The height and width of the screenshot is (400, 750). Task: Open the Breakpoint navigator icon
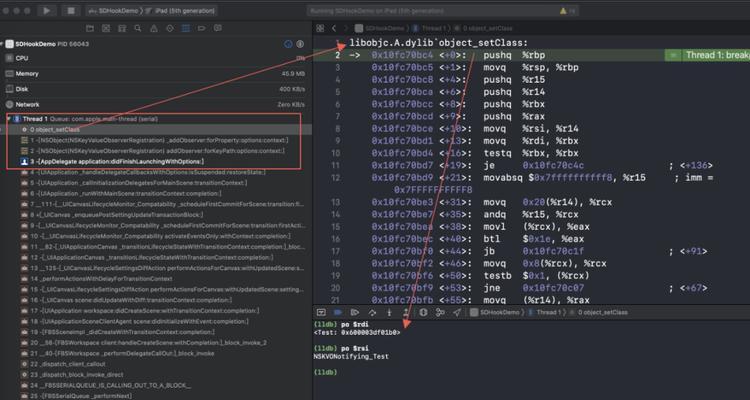[x=201, y=29]
